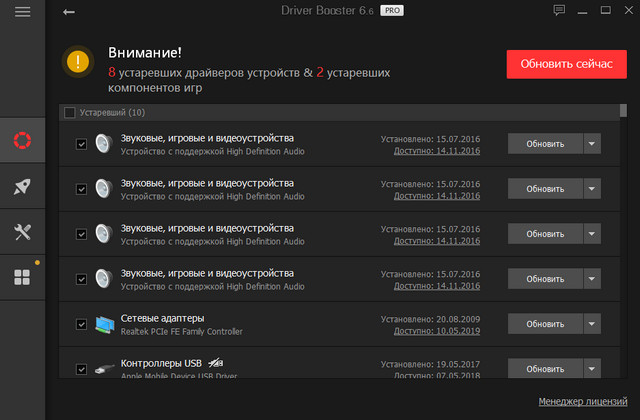Open the Tools wrench sidebar icon
The image size is (640, 420).
[22, 232]
